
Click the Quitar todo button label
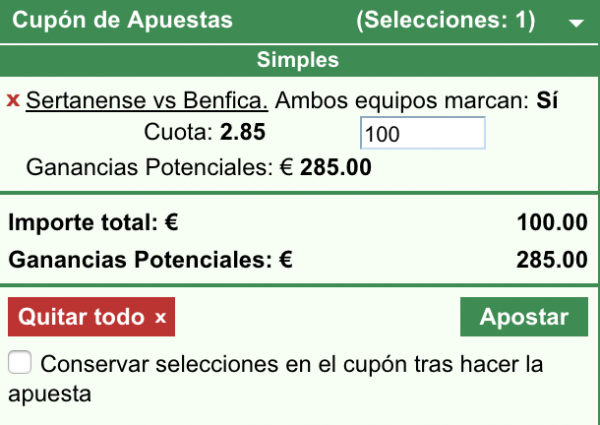(83, 318)
